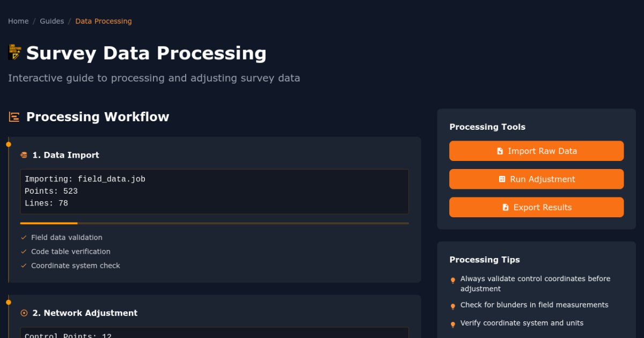Open the Guides breadcrumb entry
Screen dimensions: 644x338
pyautogui.click(x=52, y=21)
